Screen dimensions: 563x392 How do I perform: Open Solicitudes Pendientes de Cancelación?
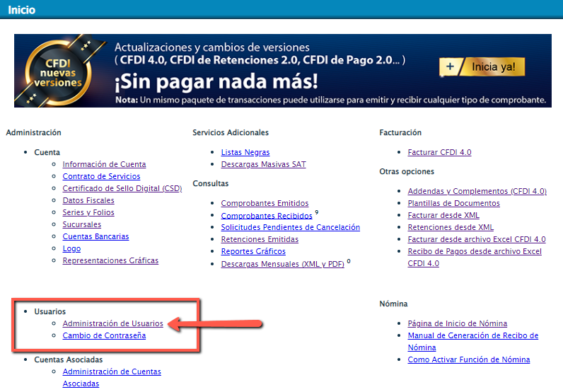click(290, 227)
